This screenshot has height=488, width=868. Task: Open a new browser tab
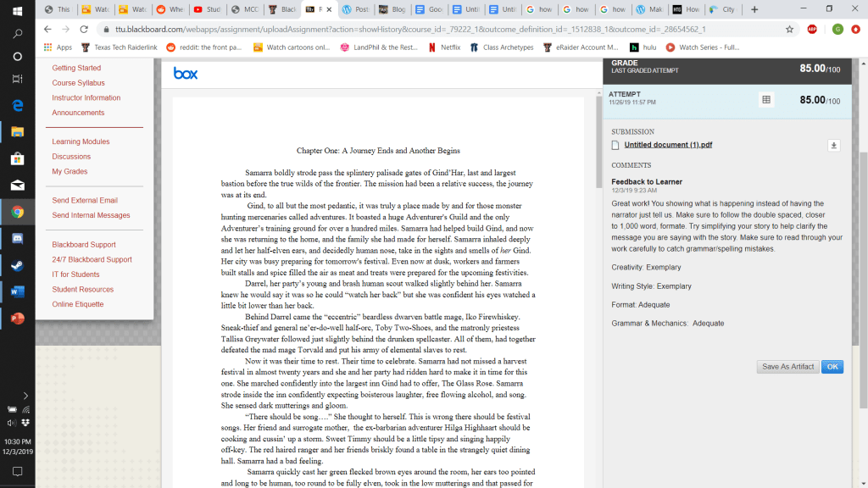pyautogui.click(x=754, y=9)
